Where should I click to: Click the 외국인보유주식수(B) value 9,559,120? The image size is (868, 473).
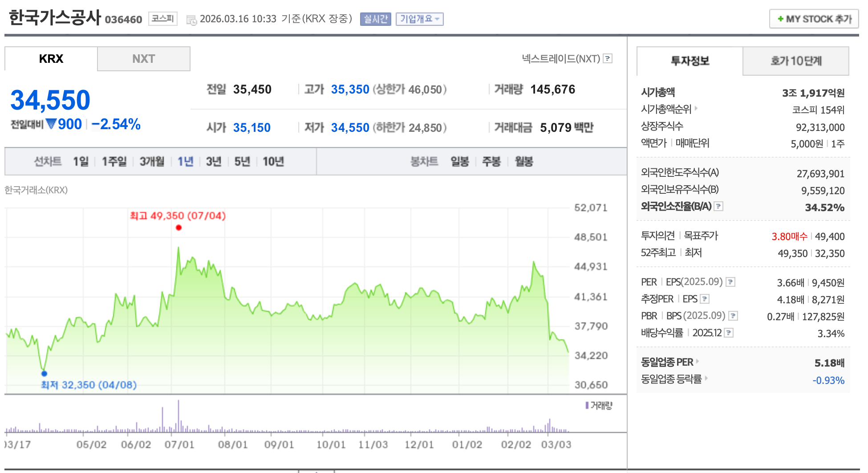click(x=823, y=191)
